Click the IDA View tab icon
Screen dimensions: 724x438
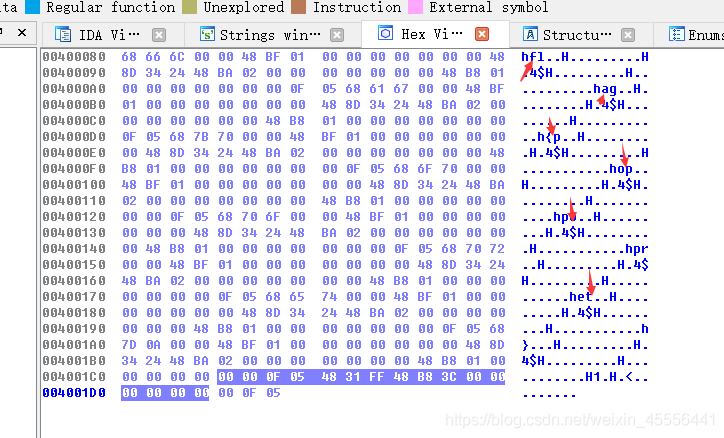[63, 35]
